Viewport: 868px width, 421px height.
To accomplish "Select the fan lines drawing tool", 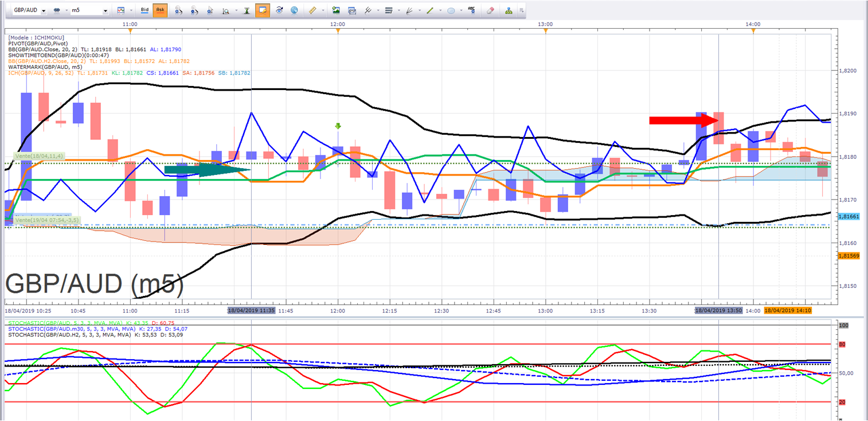I will coord(409,10).
